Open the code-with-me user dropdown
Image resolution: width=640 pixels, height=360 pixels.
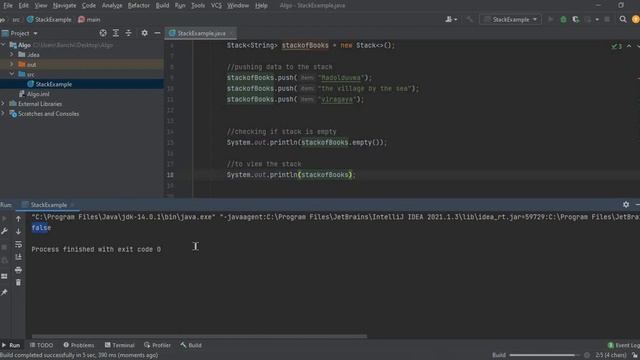click(x=451, y=19)
